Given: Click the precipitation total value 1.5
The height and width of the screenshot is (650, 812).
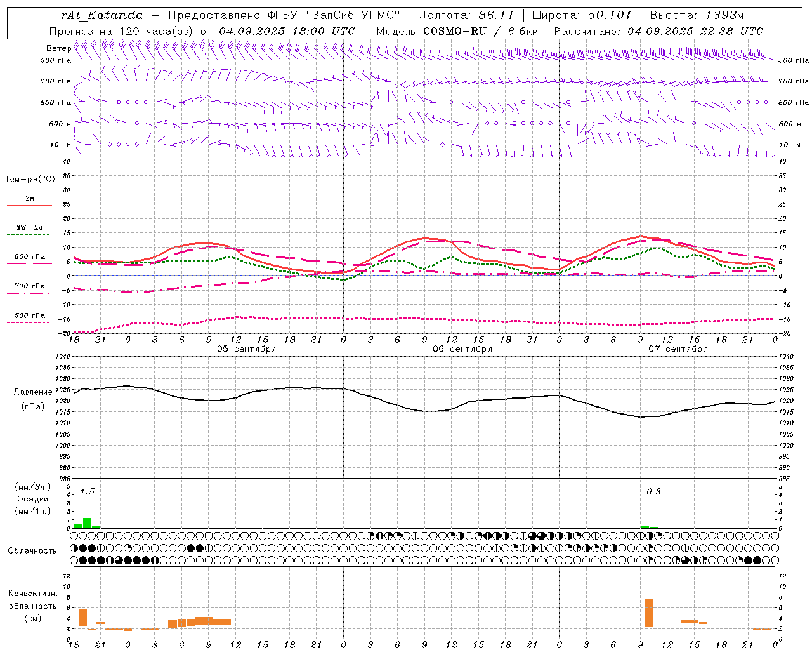Looking at the screenshot, I should pos(87,492).
